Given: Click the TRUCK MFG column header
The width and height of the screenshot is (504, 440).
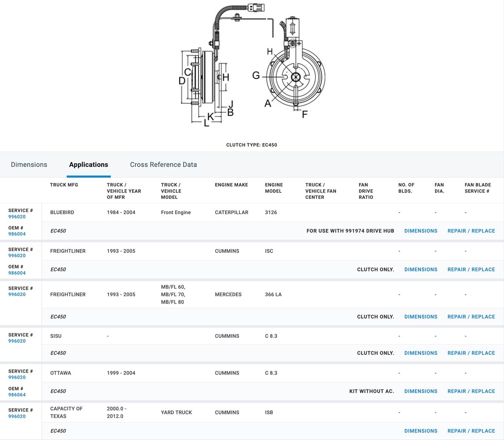Looking at the screenshot, I should pos(64,185).
